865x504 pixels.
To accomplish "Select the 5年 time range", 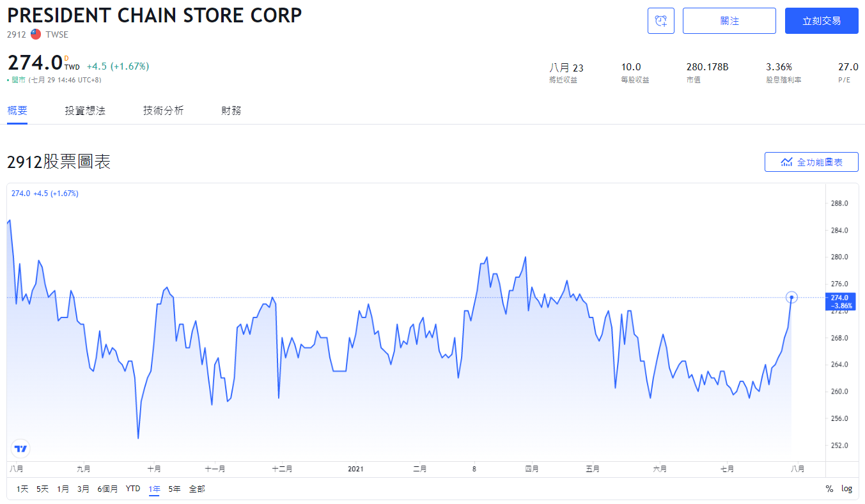I will coord(175,489).
